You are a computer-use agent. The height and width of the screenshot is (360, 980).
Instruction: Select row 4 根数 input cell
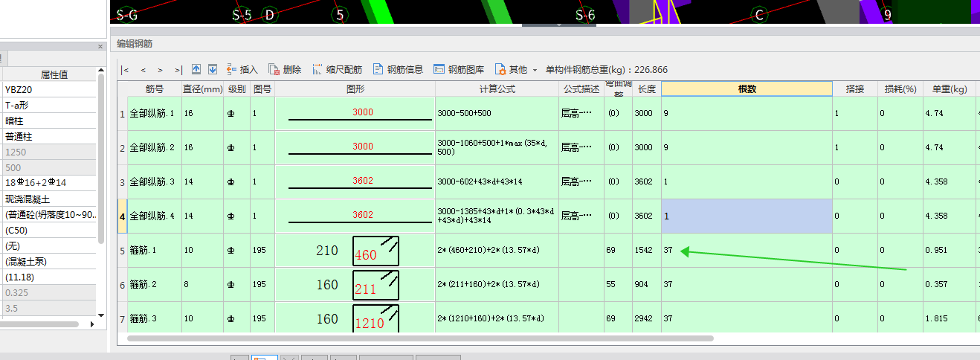747,216
